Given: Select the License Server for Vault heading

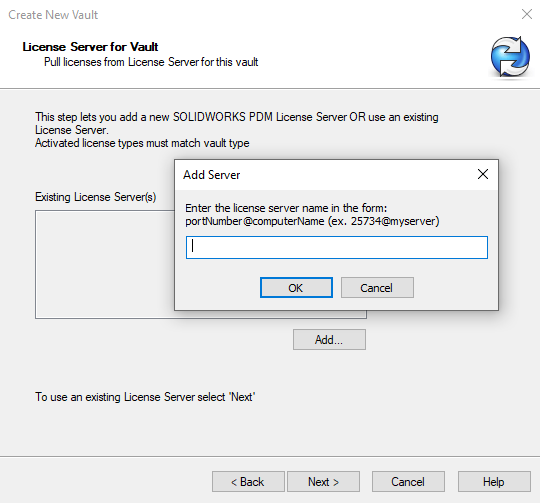Looking at the screenshot, I should pyautogui.click(x=90, y=46).
